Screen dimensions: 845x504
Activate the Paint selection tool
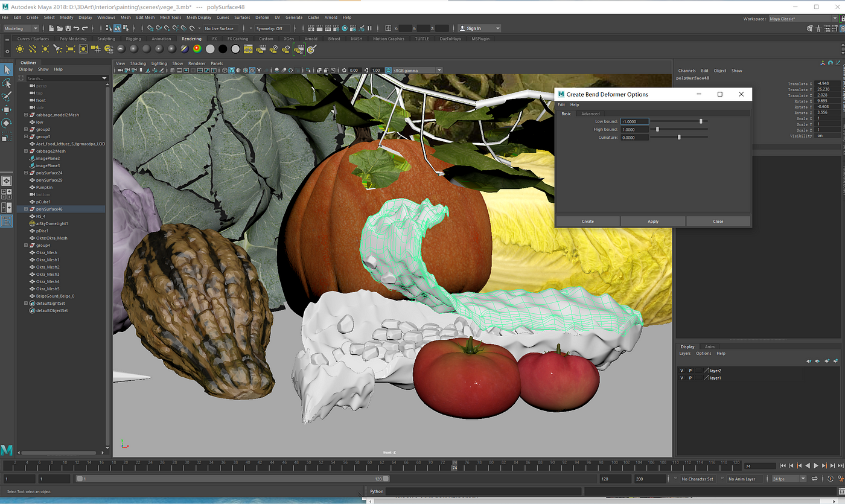(x=7, y=96)
